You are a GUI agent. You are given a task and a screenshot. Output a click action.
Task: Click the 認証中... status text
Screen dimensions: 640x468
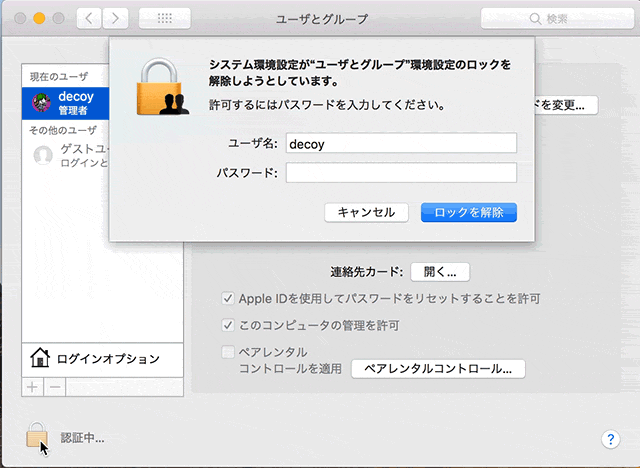(x=82, y=438)
